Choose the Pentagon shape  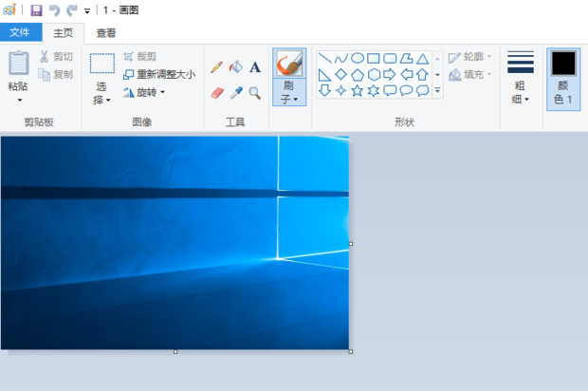[x=358, y=75]
